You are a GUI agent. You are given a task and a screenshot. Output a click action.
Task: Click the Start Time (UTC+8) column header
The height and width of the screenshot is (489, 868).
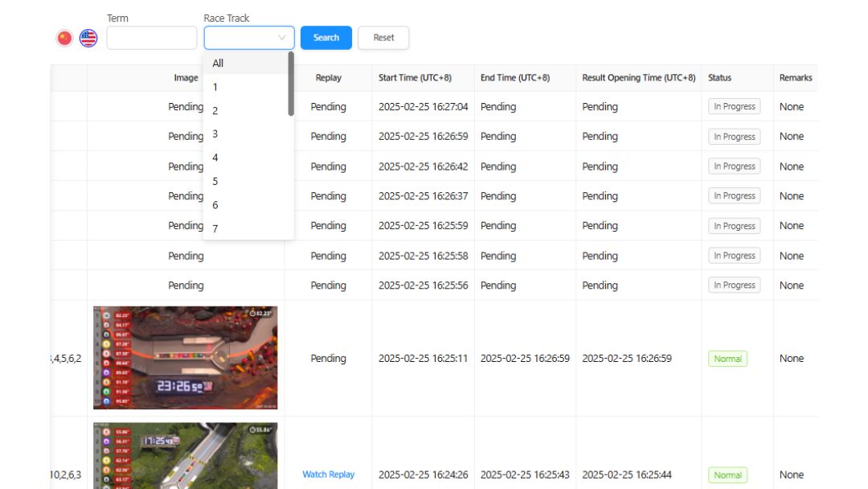click(416, 78)
